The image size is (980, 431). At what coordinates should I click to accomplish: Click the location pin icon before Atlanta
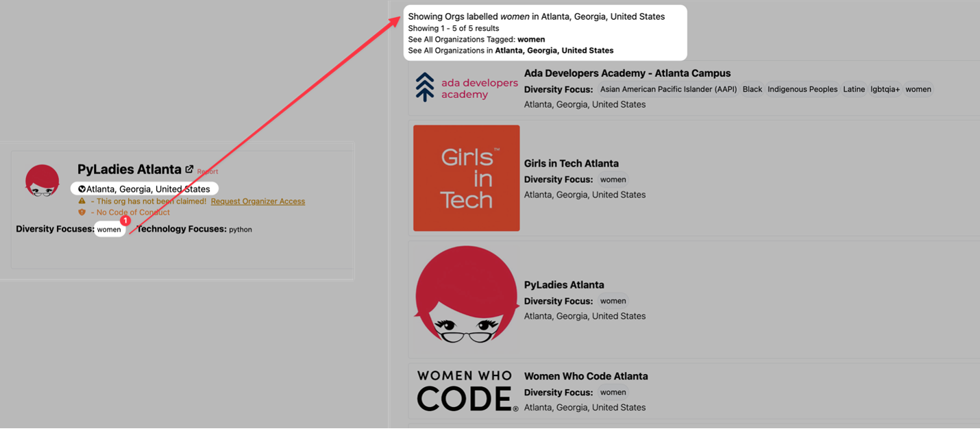coord(82,189)
